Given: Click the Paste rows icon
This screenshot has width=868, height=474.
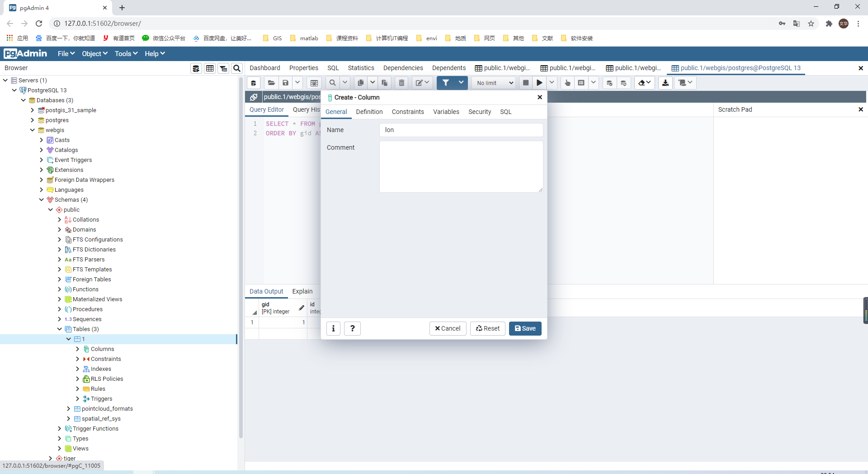Looking at the screenshot, I should click(385, 83).
